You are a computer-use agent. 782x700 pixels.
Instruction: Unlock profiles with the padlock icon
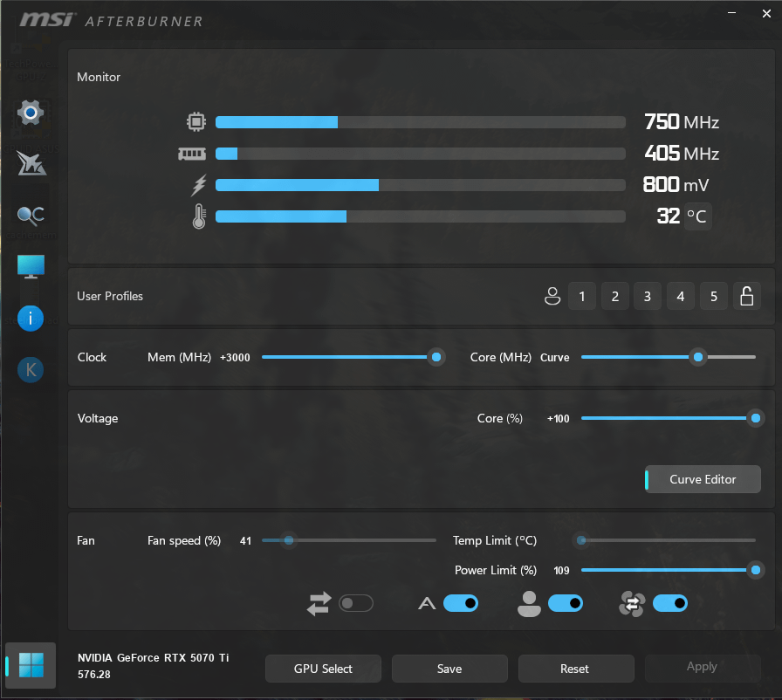[746, 296]
